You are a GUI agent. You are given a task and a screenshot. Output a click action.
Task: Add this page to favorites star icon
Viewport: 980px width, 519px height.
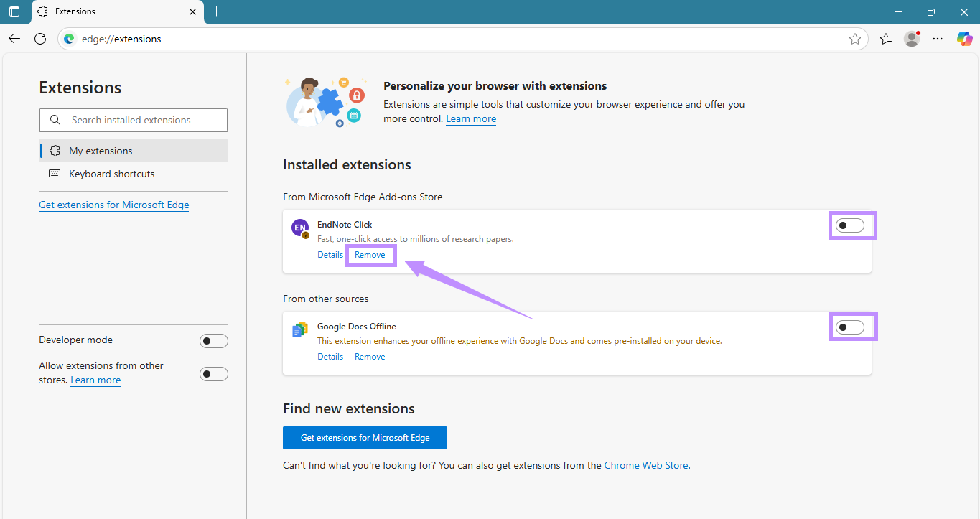[x=854, y=39]
